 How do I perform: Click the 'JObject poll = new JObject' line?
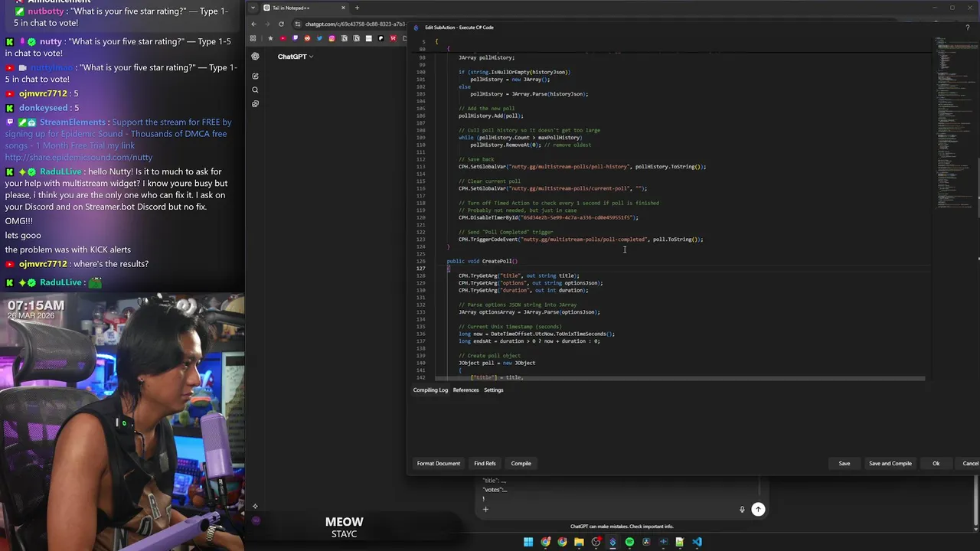pos(497,363)
